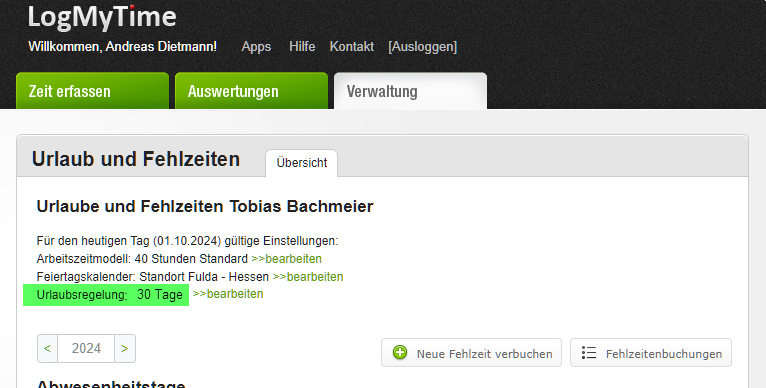This screenshot has height=388, width=766.
Task: Click 'Arbeitszeitmodell: 40 Stunden Standard' text
Action: (142, 259)
